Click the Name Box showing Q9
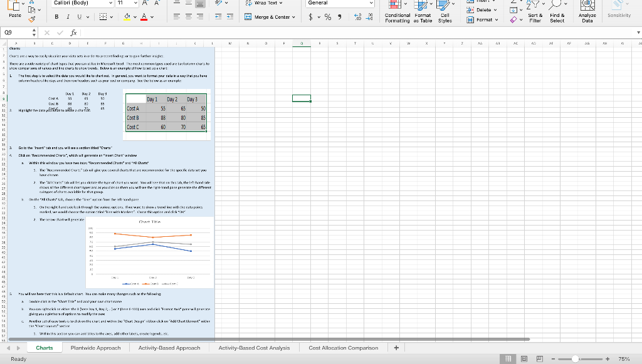Viewport: 642px width, 364px height. pyautogui.click(x=16, y=33)
